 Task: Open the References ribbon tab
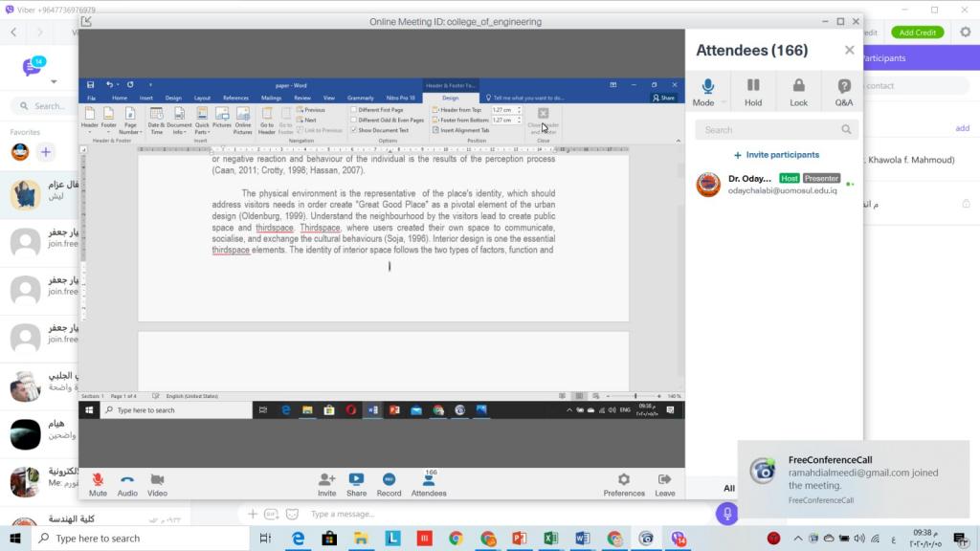pos(235,98)
